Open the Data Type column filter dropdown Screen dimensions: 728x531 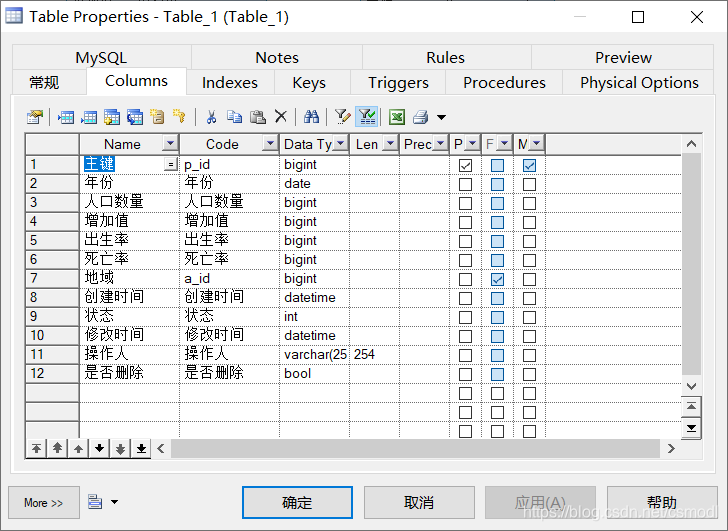click(x=340, y=143)
